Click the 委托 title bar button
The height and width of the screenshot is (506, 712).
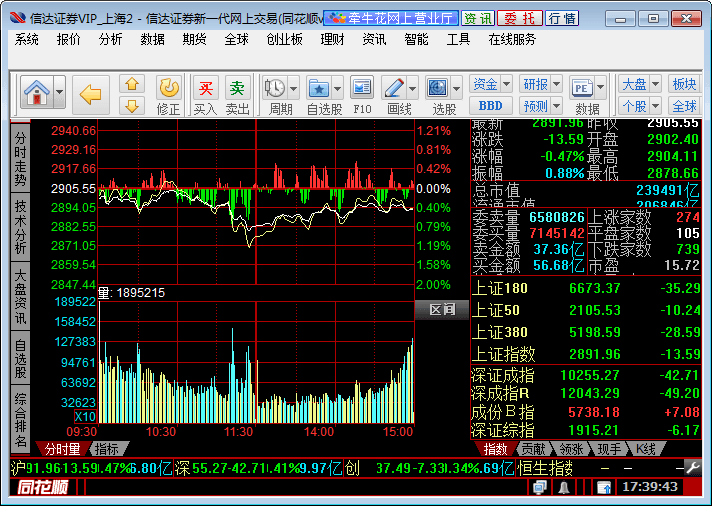(519, 18)
